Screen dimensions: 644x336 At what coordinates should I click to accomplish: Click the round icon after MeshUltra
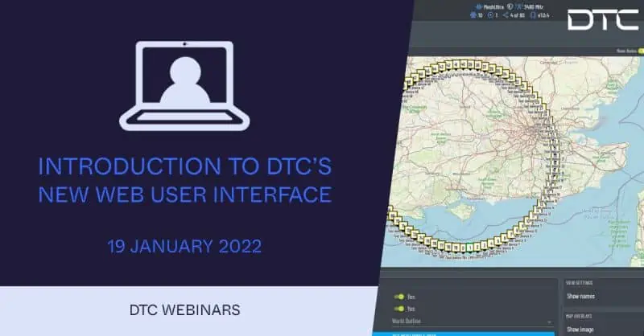[510, 6]
